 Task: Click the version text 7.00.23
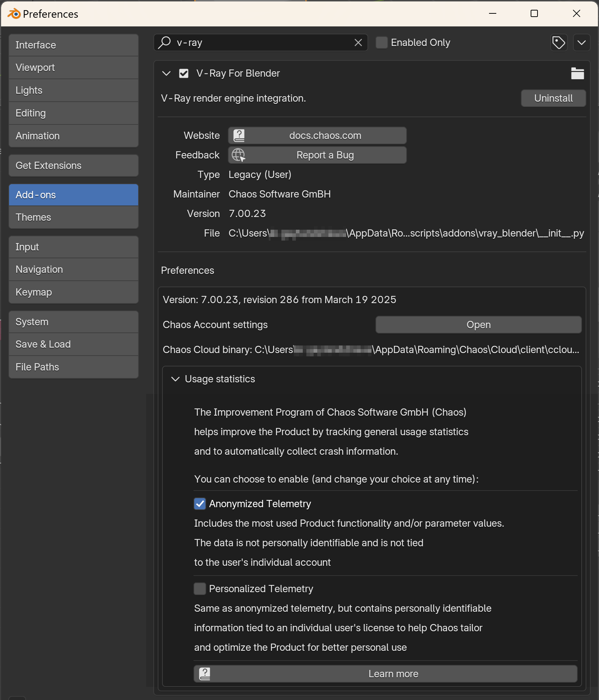247,214
